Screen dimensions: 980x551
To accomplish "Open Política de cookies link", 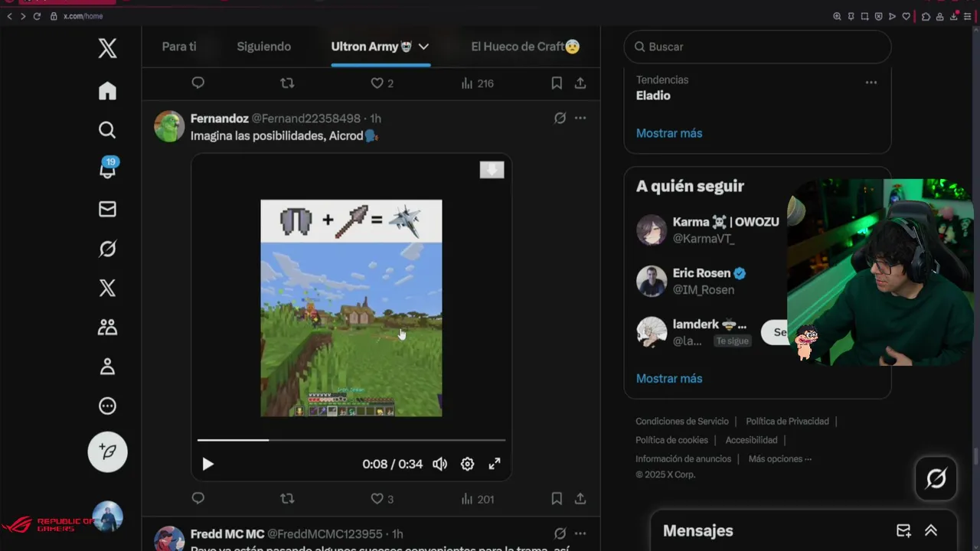I will pyautogui.click(x=671, y=440).
